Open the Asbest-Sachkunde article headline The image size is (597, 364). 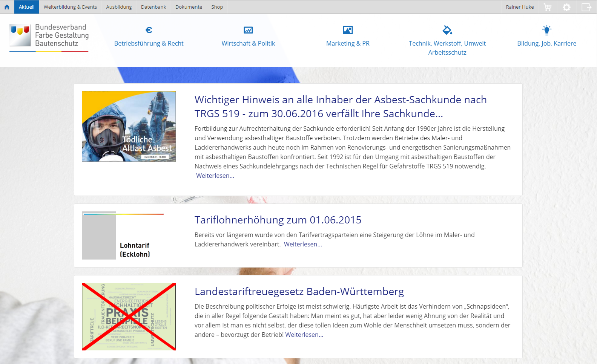tap(341, 107)
